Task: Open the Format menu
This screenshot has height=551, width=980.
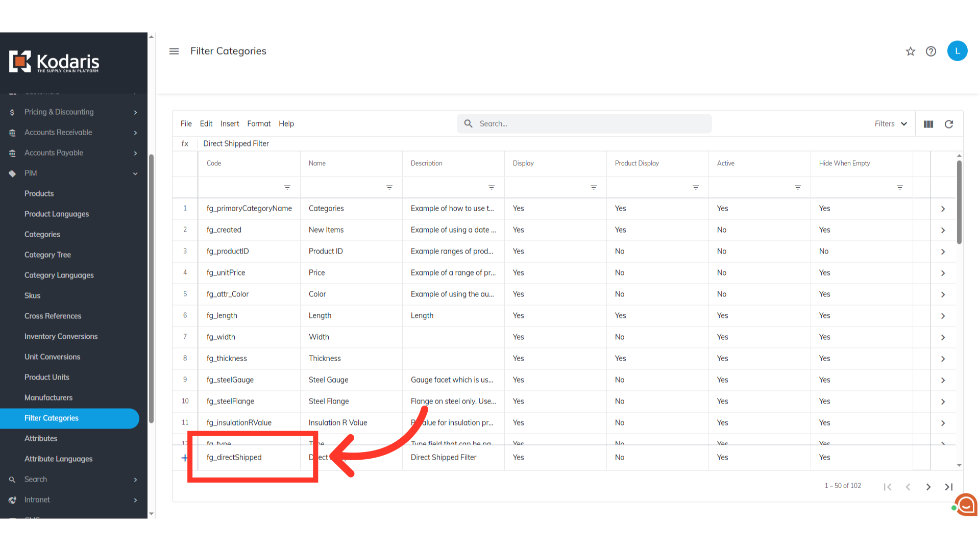Action: tap(259, 124)
